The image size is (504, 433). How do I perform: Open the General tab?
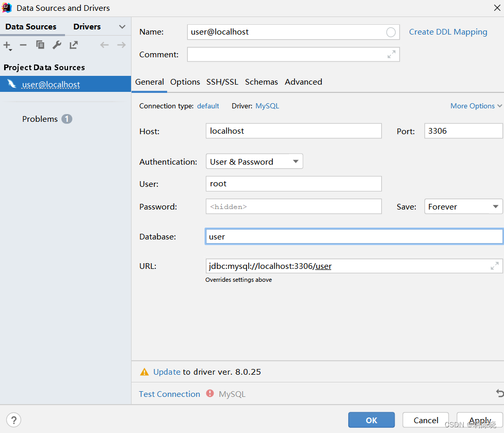pos(150,82)
